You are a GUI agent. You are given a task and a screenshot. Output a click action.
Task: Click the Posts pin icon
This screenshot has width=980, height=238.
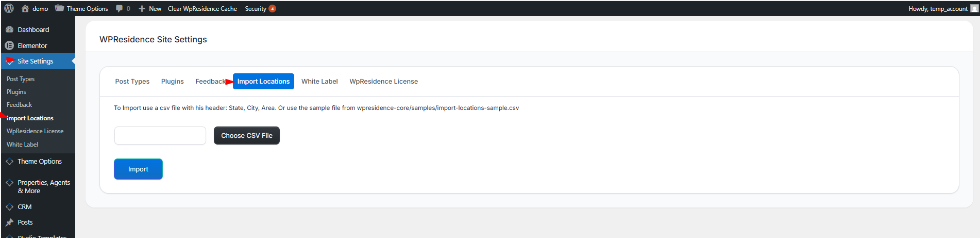point(9,222)
